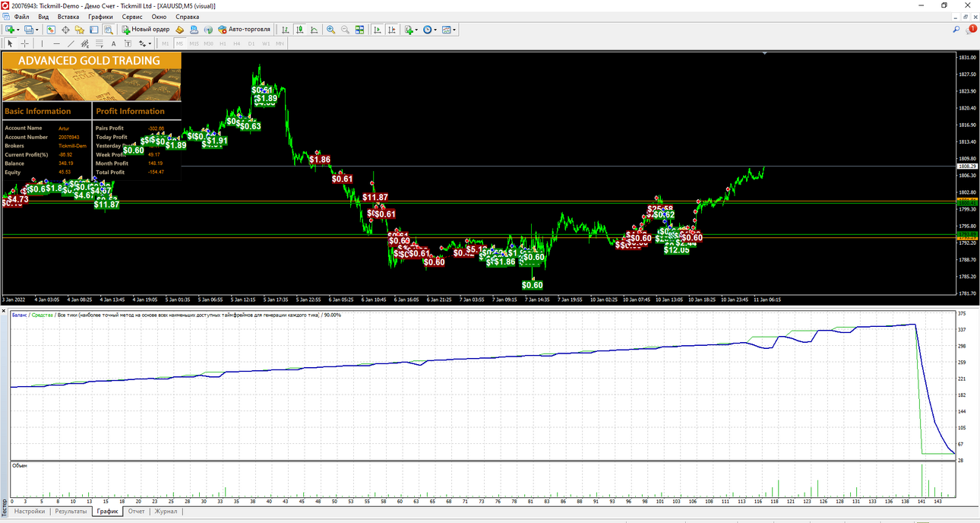Open the Вид menu

coord(43,17)
